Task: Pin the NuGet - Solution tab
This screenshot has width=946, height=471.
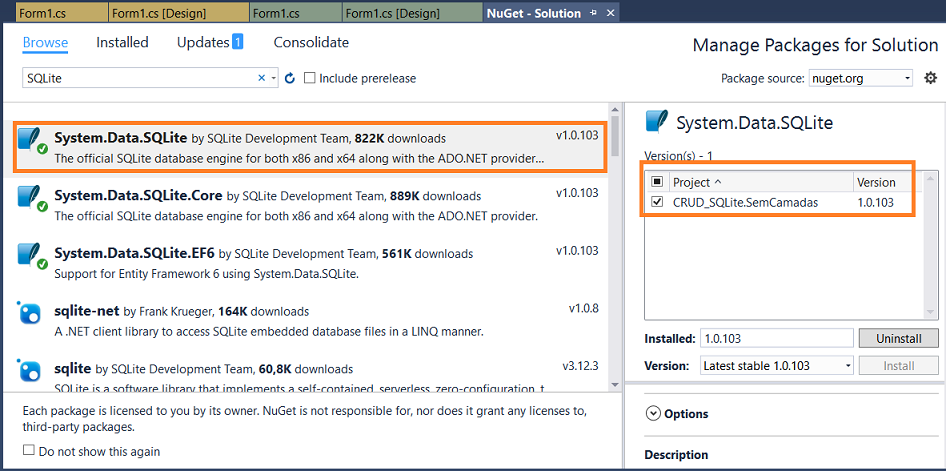Action: pyautogui.click(x=593, y=13)
